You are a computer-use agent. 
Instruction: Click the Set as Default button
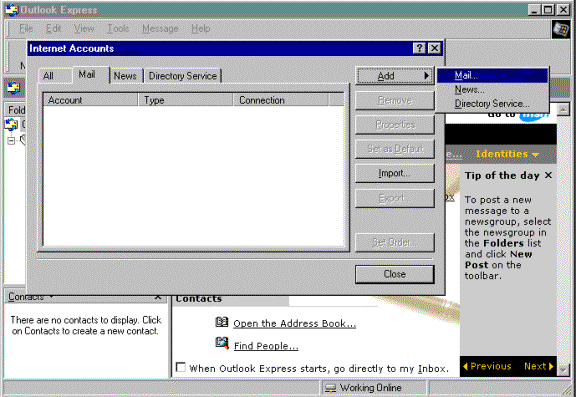click(x=395, y=149)
